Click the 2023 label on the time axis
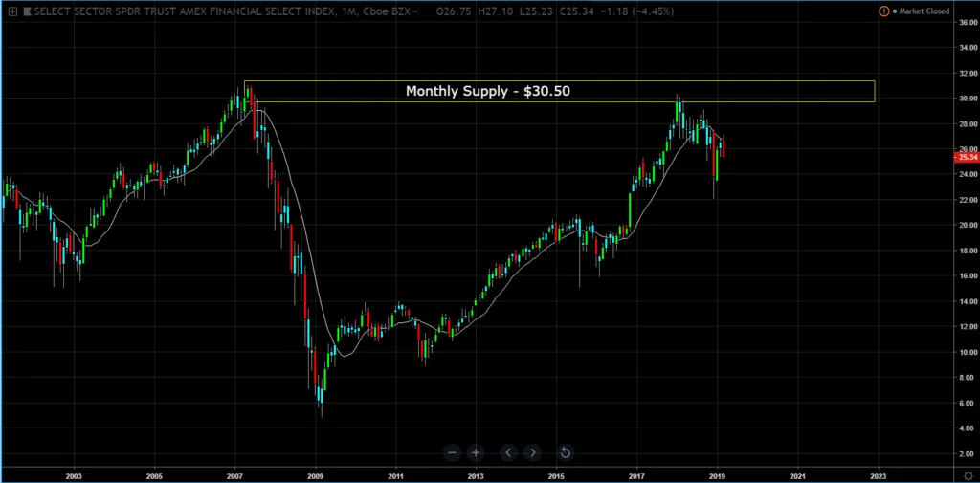 [879, 474]
